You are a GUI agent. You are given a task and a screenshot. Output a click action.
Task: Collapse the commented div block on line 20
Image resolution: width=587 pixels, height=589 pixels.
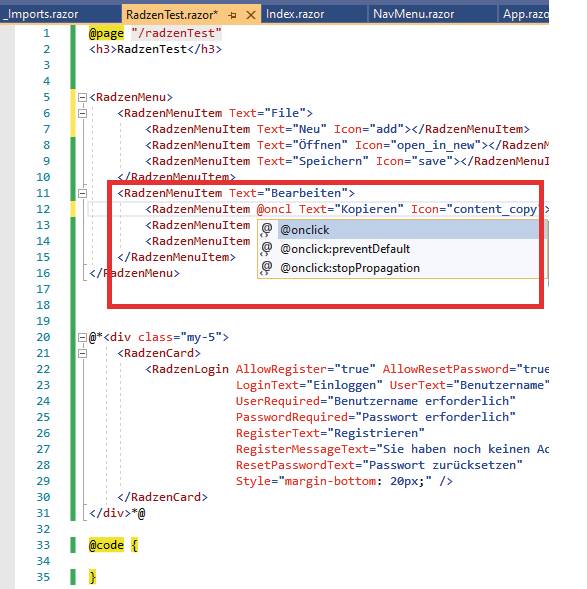[x=82, y=337]
